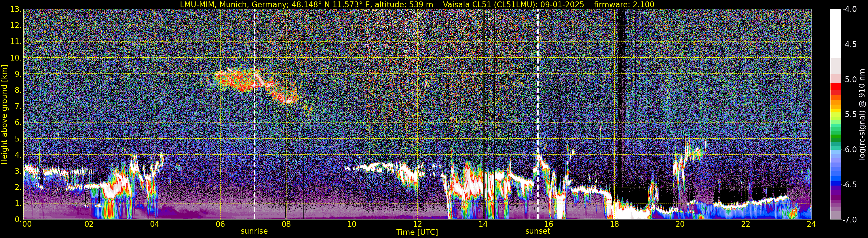Viewport: 868px width, 238px height.
Task: Click the height axis tick '11.'
Action: (x=16, y=42)
